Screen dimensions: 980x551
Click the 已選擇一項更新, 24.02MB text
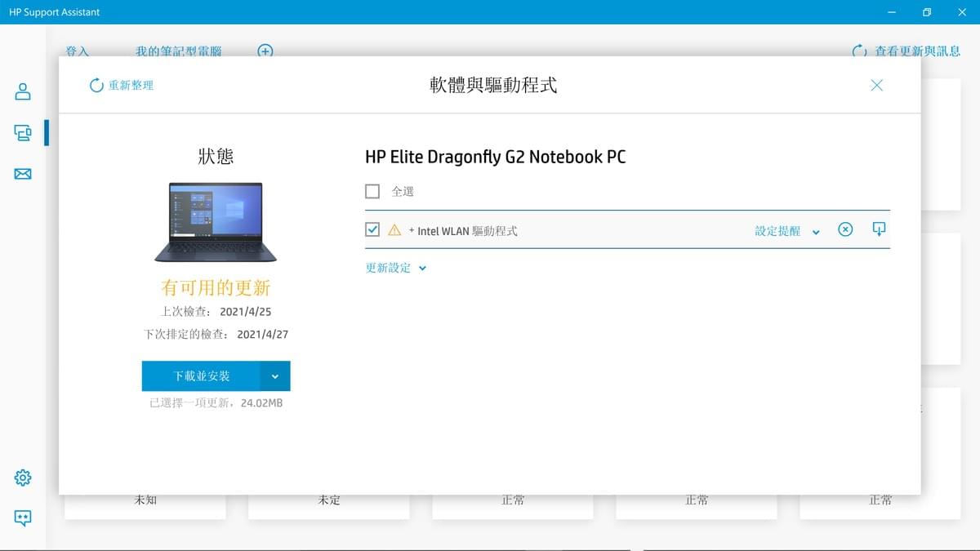(x=216, y=402)
